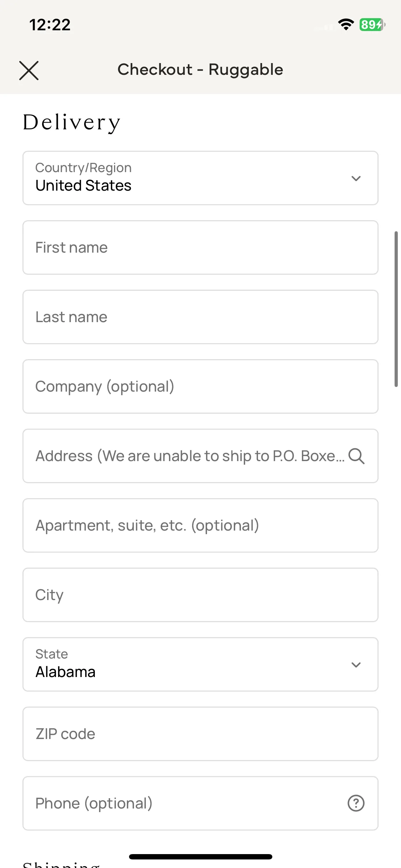Viewport: 401px width, 868px height.
Task: Click the vertical scrollbar handle
Action: 396,309
